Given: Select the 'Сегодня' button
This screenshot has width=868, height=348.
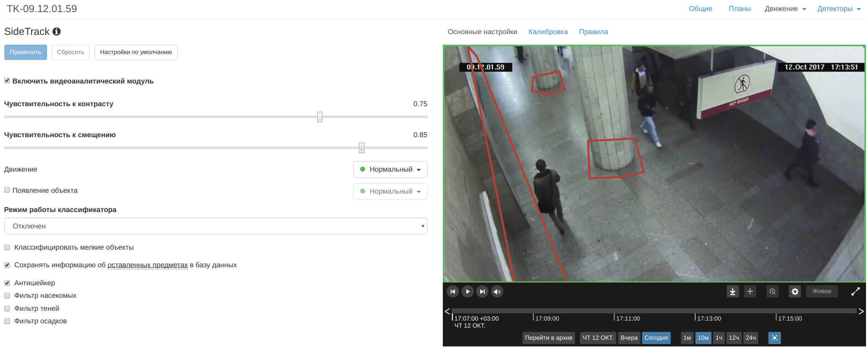Looking at the screenshot, I should (x=656, y=338).
